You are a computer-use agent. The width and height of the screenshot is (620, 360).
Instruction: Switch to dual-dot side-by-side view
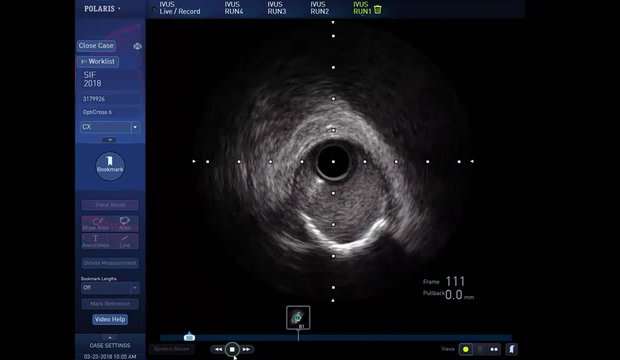click(x=494, y=349)
